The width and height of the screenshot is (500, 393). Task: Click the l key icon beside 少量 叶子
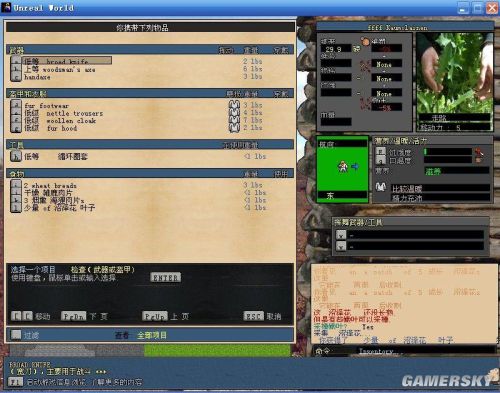[x=16, y=208]
